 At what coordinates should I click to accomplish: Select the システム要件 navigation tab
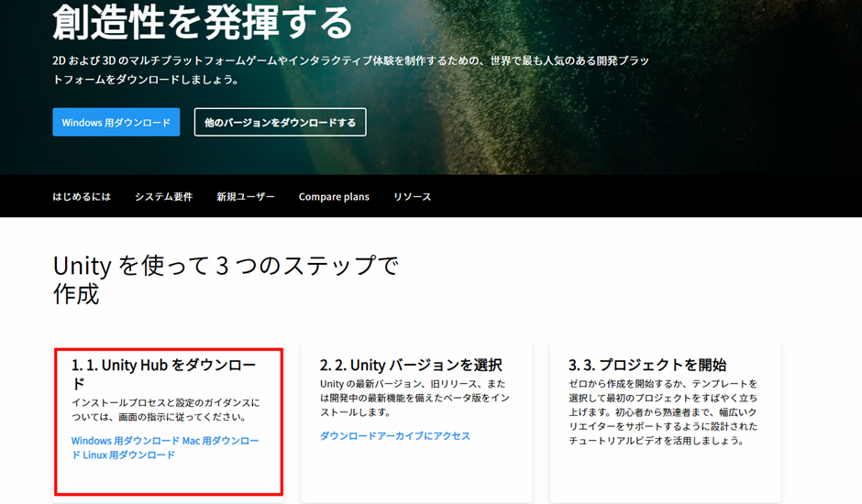click(x=163, y=197)
